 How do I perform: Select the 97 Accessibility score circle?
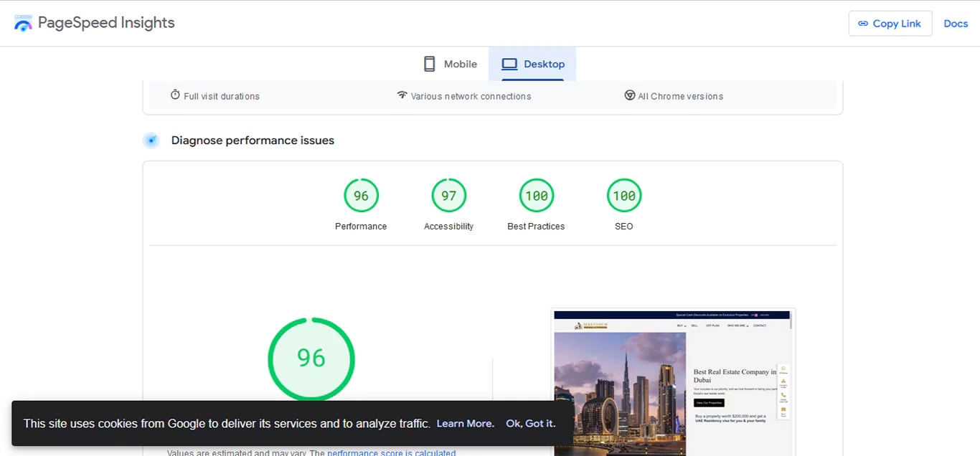[448, 195]
